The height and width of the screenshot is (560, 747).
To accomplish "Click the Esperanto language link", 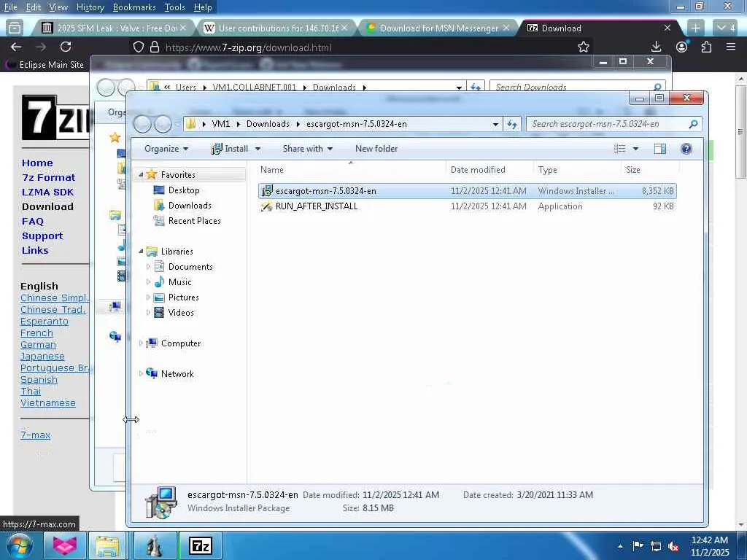I will [x=44, y=322].
